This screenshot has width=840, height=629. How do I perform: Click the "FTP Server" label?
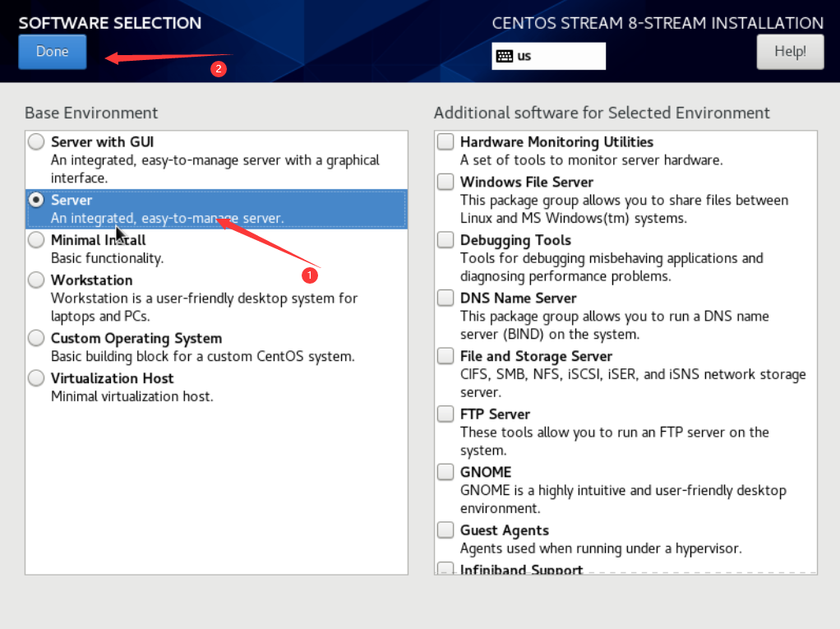click(495, 414)
